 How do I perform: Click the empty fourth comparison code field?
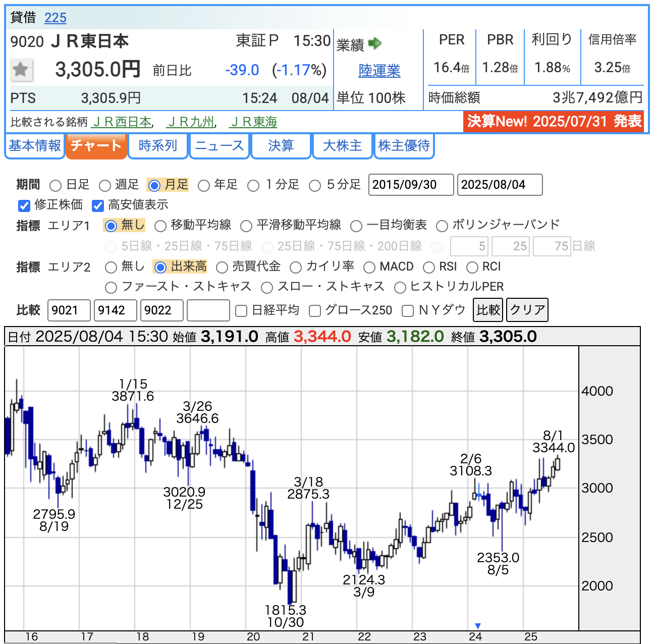click(208, 310)
